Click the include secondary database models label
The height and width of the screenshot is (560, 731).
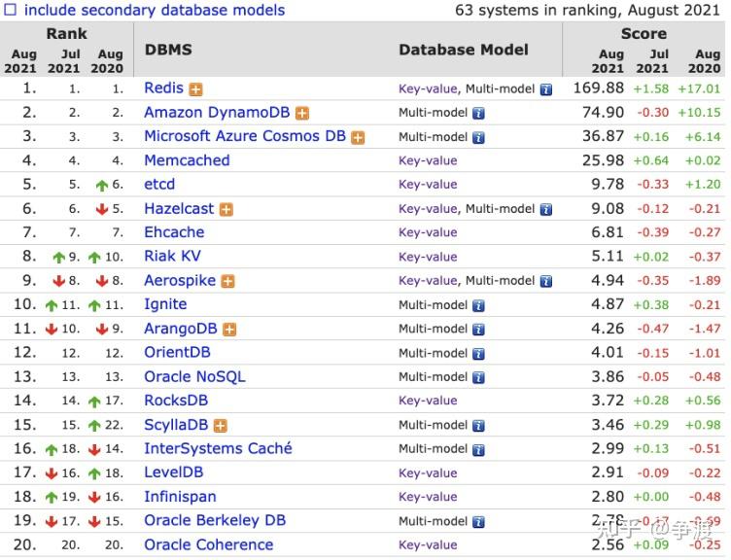coord(155,10)
